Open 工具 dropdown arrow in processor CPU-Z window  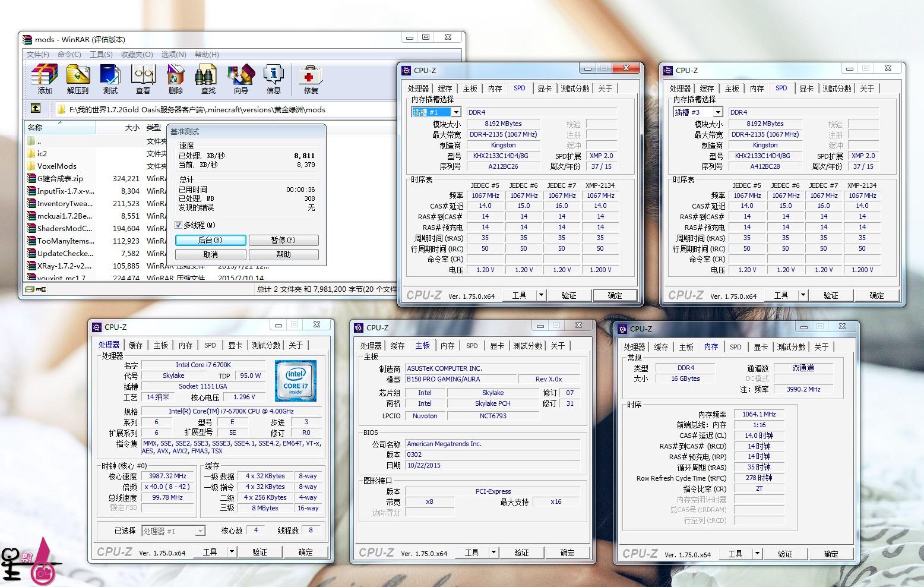tap(232, 552)
